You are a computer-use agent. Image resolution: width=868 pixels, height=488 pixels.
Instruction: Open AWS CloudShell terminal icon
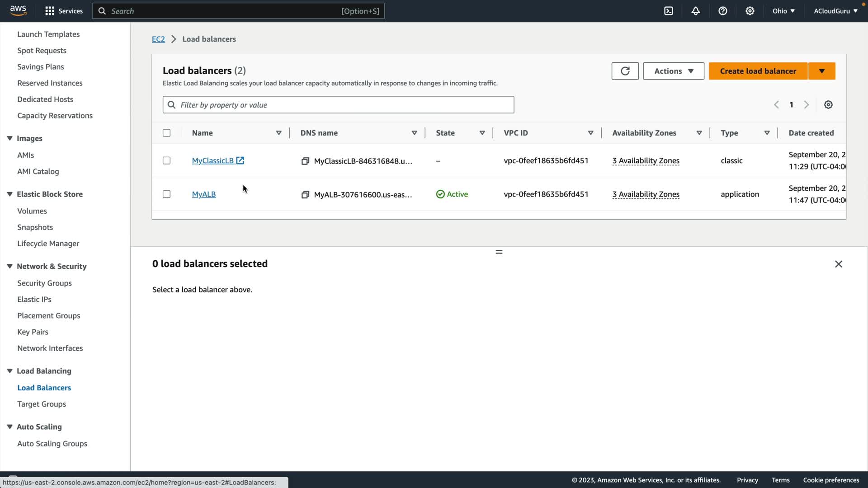coord(668,11)
